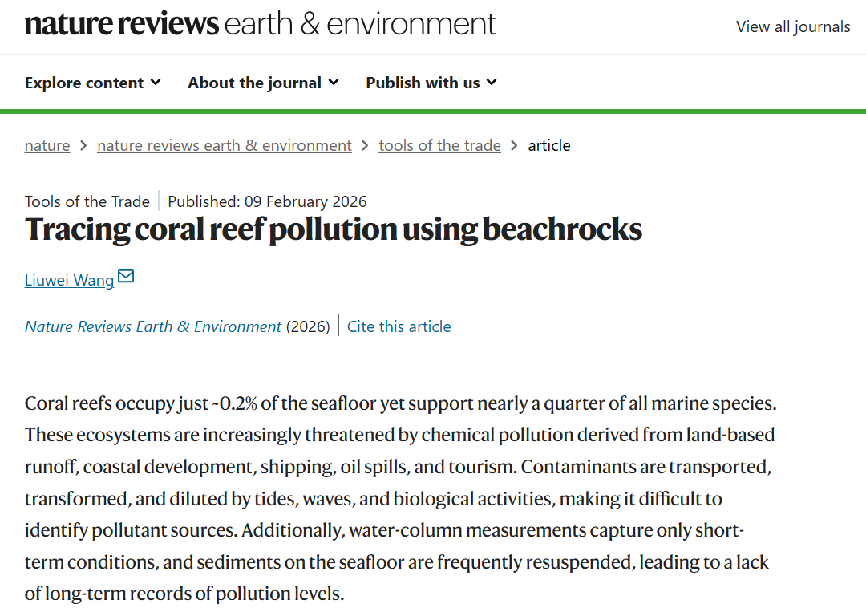Open the About the journal menu label
Screen dimensions: 866x616
coord(254,83)
